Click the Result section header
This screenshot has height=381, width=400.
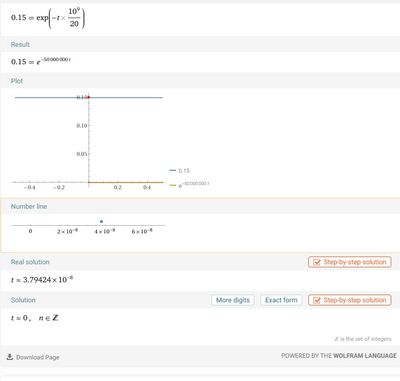[20, 44]
